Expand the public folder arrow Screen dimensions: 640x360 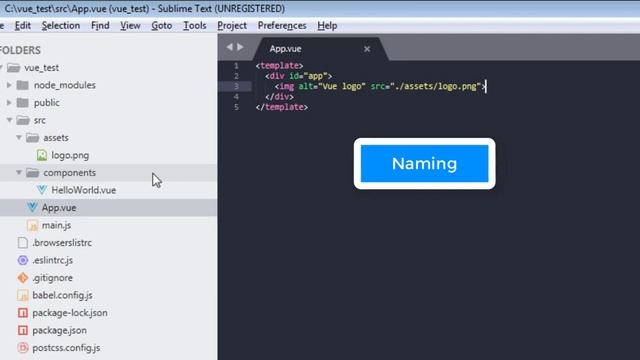click(x=9, y=103)
